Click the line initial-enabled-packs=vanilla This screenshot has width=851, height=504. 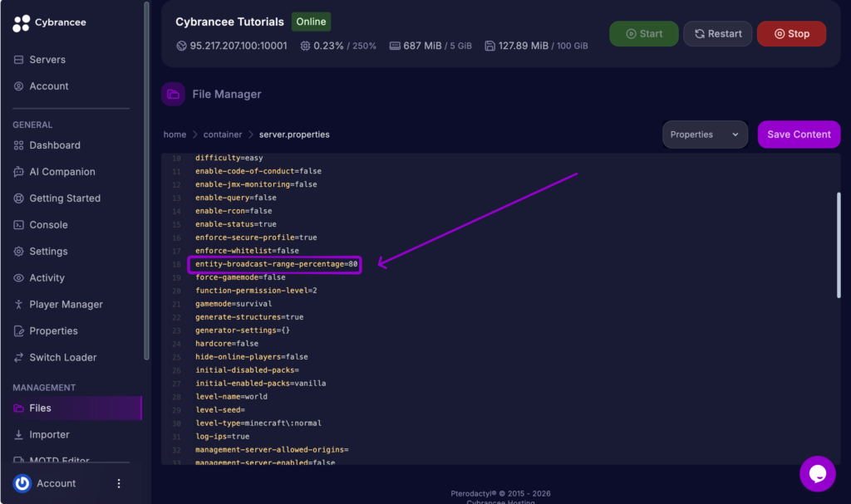coord(260,384)
